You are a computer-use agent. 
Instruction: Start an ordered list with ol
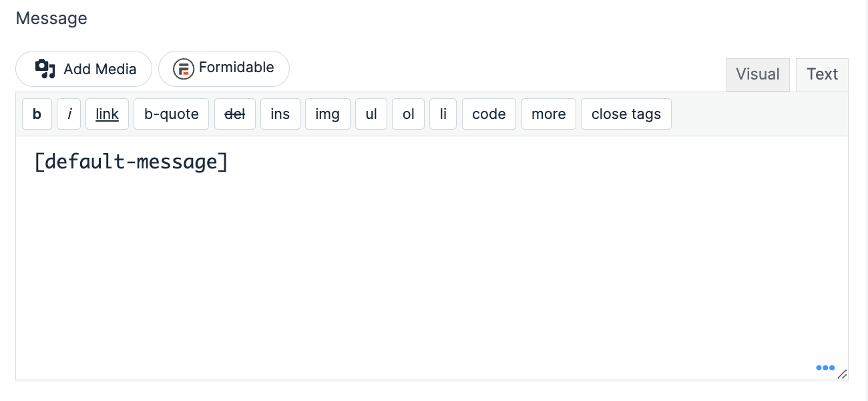coord(408,114)
